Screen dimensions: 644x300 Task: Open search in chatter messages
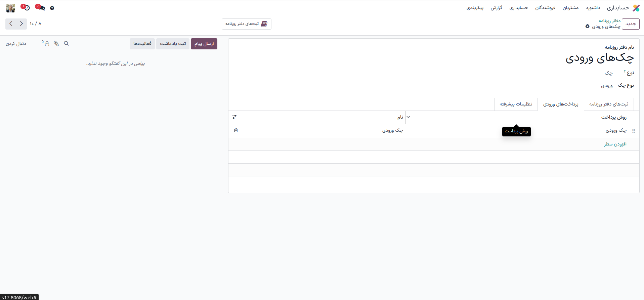66,44
